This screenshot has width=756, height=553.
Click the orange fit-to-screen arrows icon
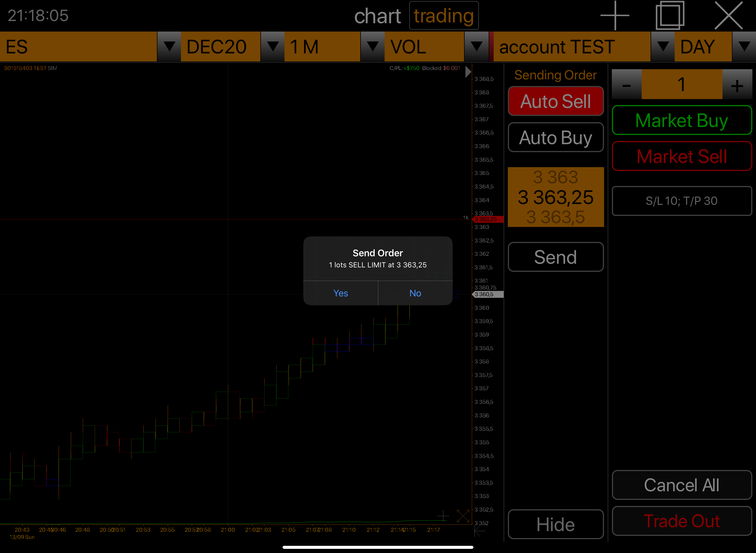[463, 516]
